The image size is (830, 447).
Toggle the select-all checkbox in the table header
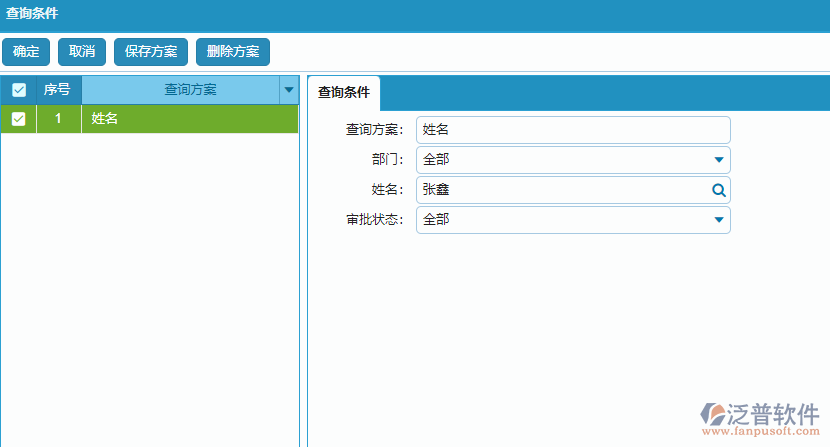point(18,90)
